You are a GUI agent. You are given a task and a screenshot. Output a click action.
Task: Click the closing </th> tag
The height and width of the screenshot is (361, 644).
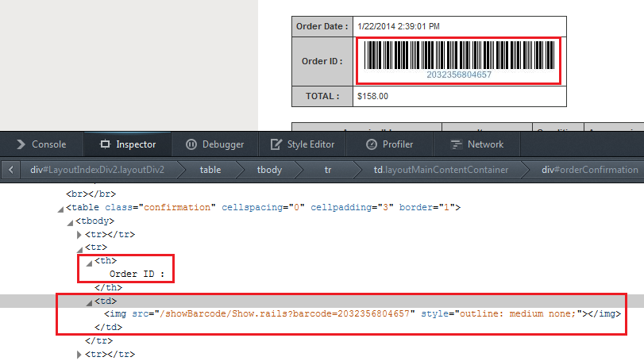click(x=109, y=287)
